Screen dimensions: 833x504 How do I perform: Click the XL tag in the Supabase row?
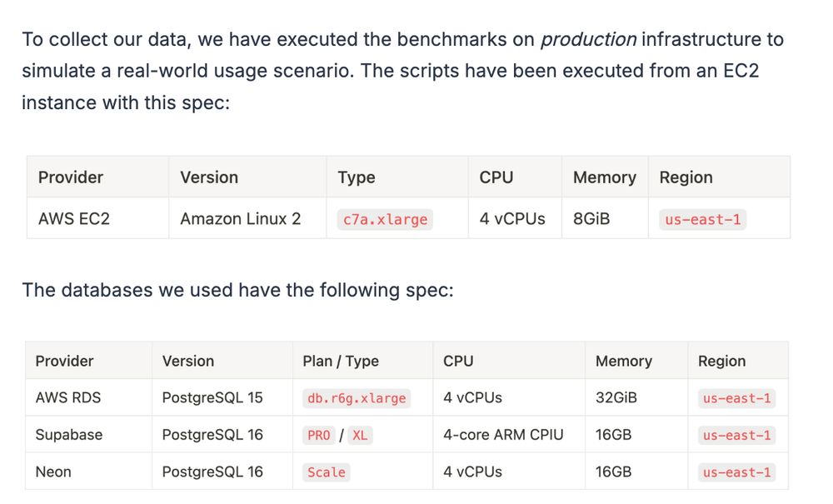360,436
